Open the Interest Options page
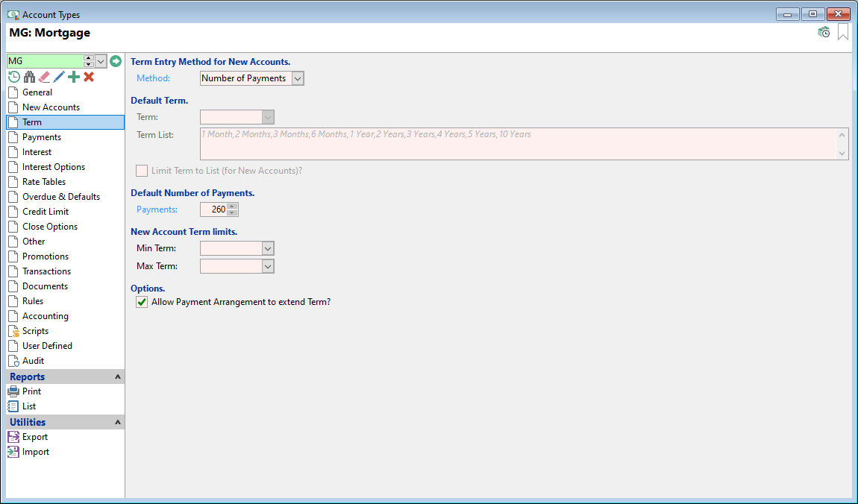The height and width of the screenshot is (504, 858). click(x=65, y=167)
